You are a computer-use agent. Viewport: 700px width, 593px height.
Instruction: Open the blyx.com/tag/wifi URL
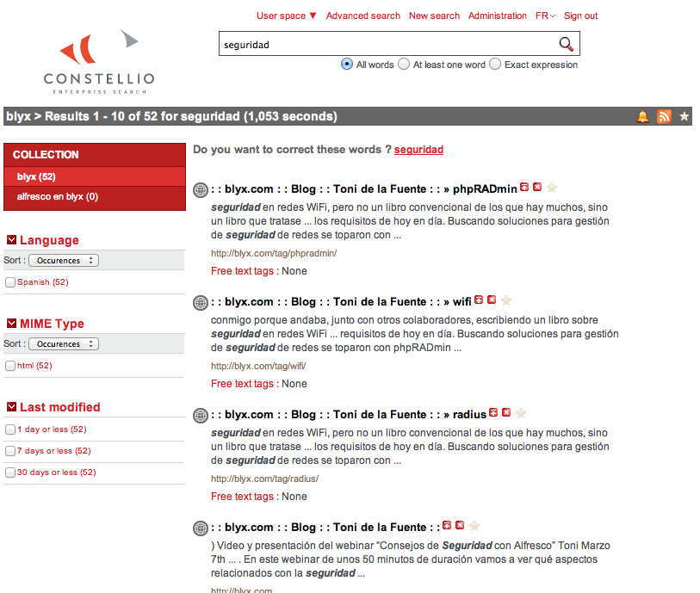coord(258,367)
